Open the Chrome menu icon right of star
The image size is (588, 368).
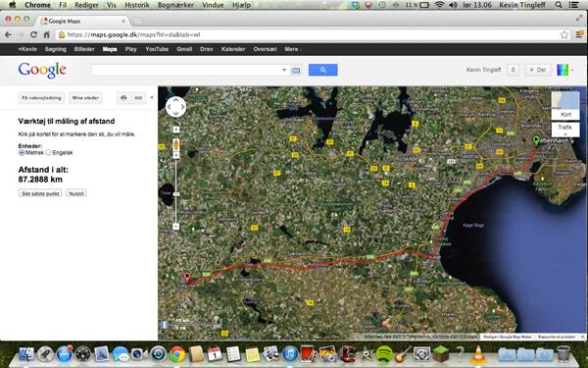[x=579, y=34]
